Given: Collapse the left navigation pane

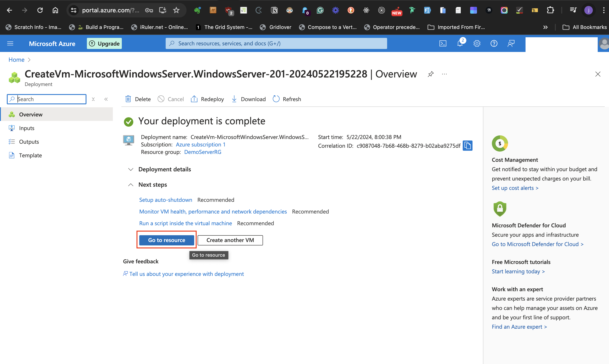Looking at the screenshot, I should point(106,99).
